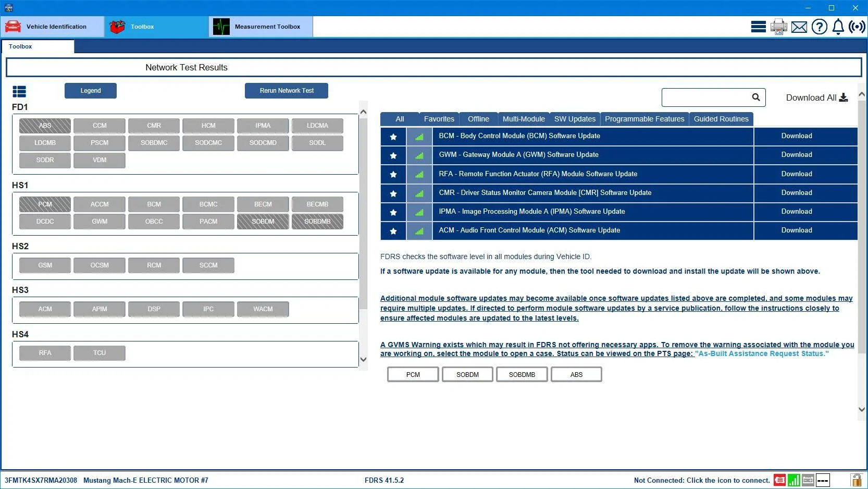Select the Favorites filter tab
This screenshot has width=868, height=489.
(x=439, y=119)
